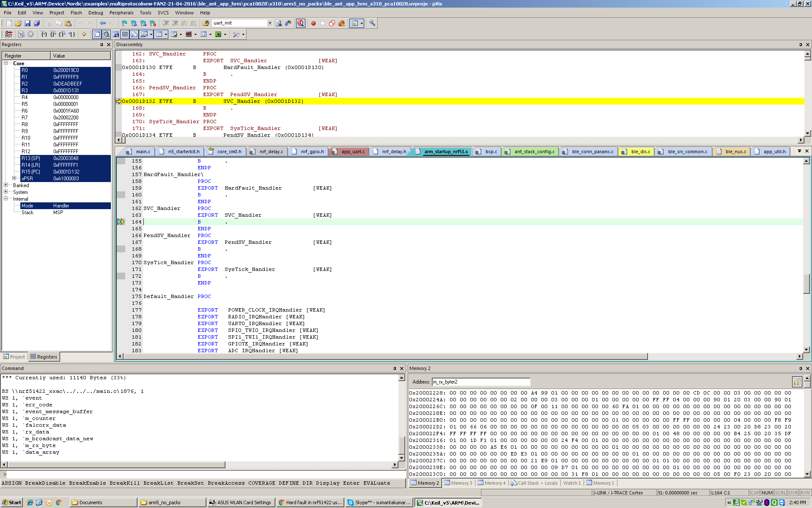The width and height of the screenshot is (812, 508).
Task: Step out of current function icon
Action: click(x=63, y=34)
